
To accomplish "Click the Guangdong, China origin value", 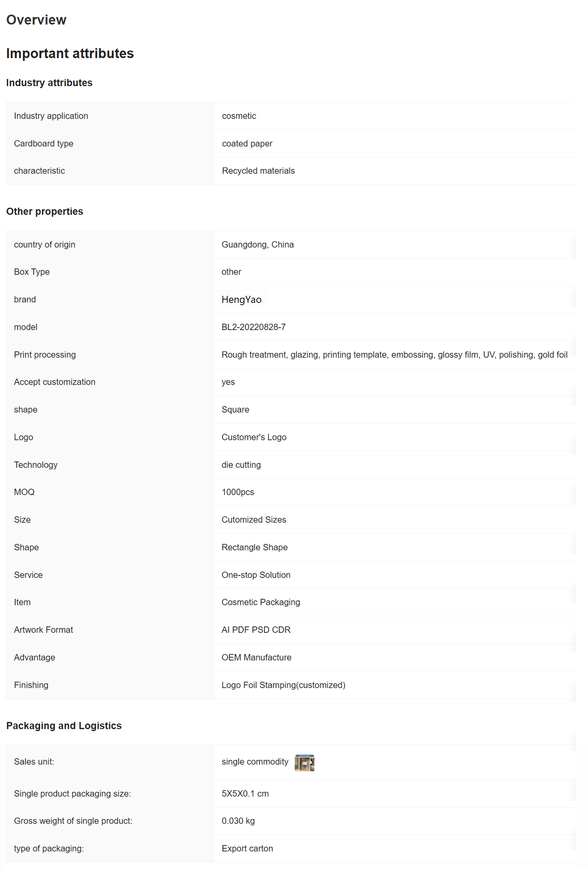I will coord(258,244).
